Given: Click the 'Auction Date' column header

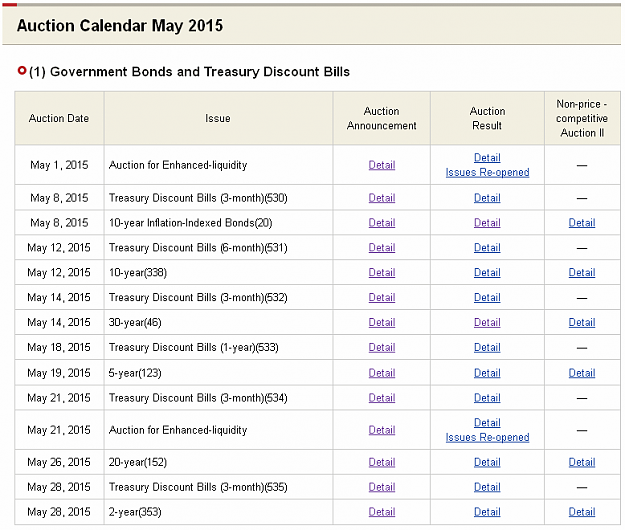Looking at the screenshot, I should click(59, 118).
